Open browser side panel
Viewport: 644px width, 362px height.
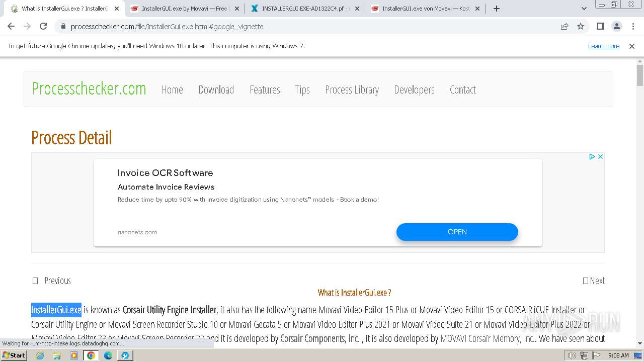(x=600, y=27)
